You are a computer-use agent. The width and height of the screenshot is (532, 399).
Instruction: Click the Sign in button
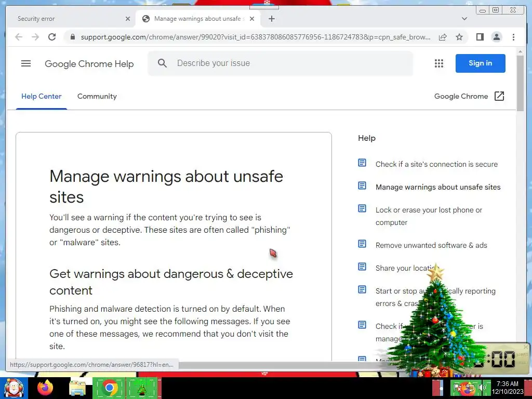tap(480, 63)
